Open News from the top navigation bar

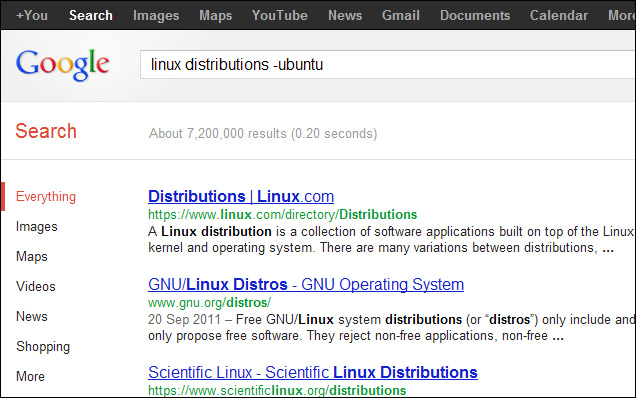345,15
